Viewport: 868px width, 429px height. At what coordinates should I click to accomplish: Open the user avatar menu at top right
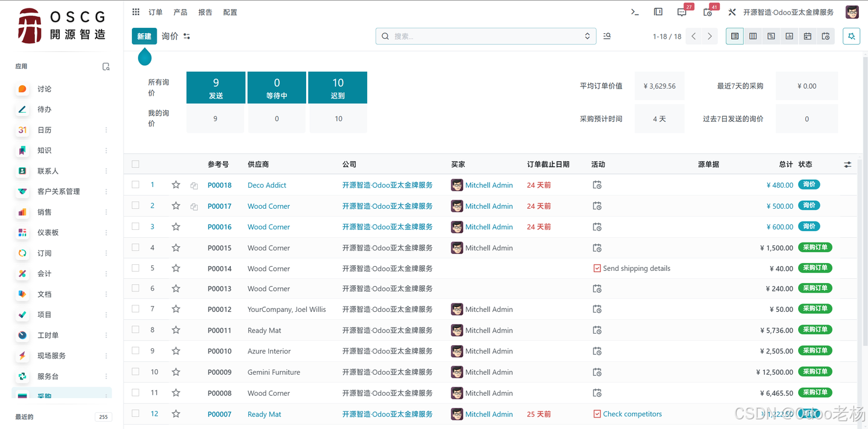(x=852, y=12)
